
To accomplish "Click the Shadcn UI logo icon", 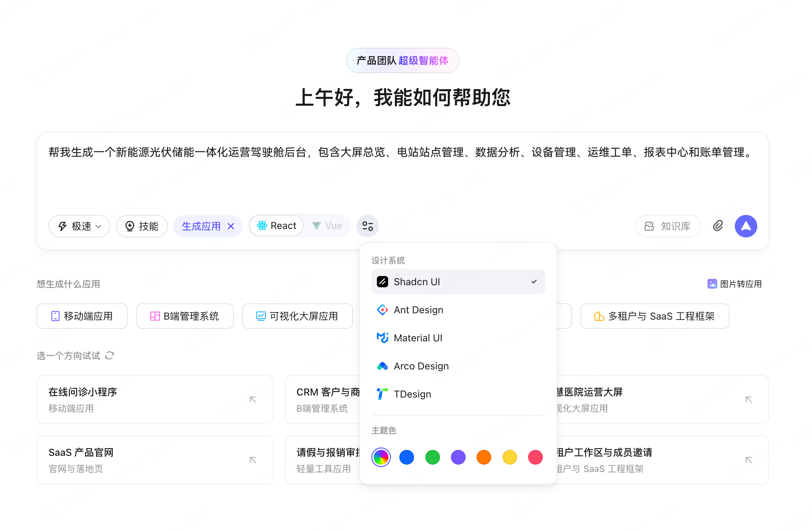I will pyautogui.click(x=382, y=282).
